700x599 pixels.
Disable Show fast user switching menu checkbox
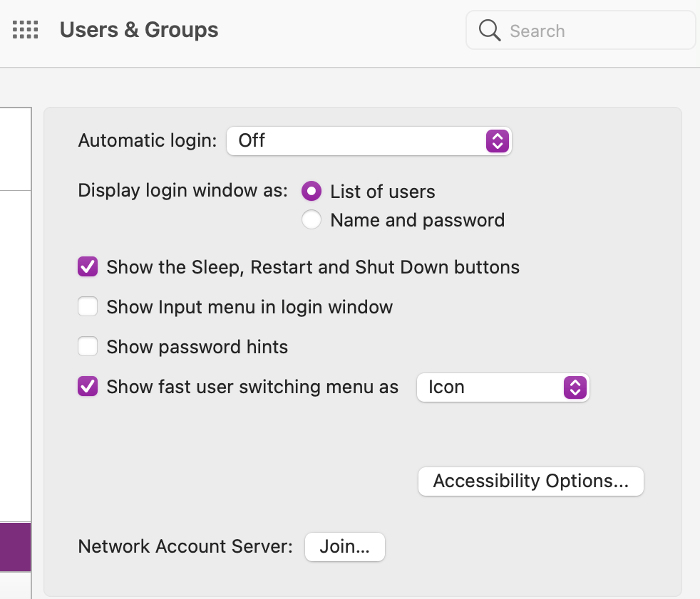[x=88, y=387]
